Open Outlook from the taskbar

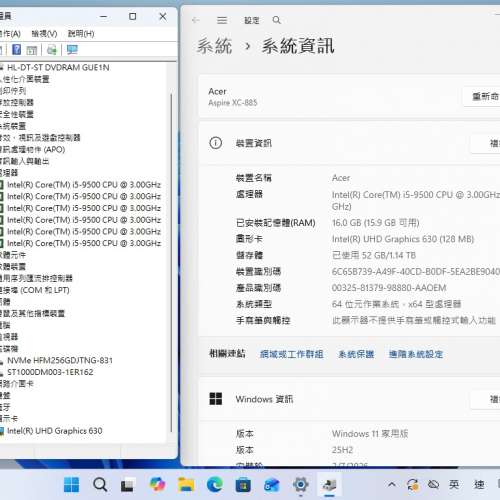[x=272, y=485]
